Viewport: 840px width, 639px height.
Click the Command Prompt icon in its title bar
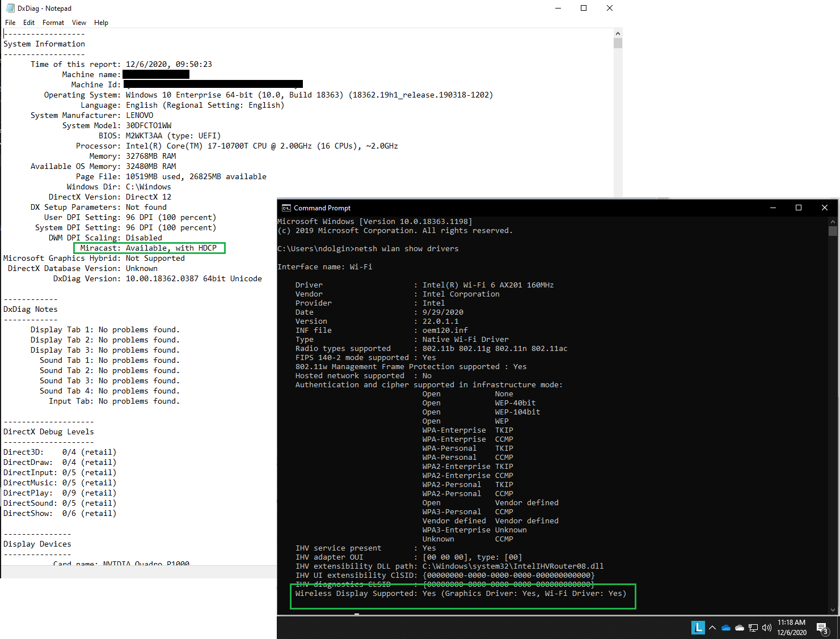coord(286,208)
